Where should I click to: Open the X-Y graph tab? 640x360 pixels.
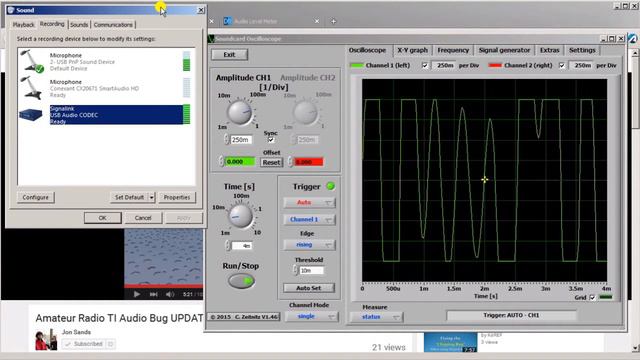(412, 50)
